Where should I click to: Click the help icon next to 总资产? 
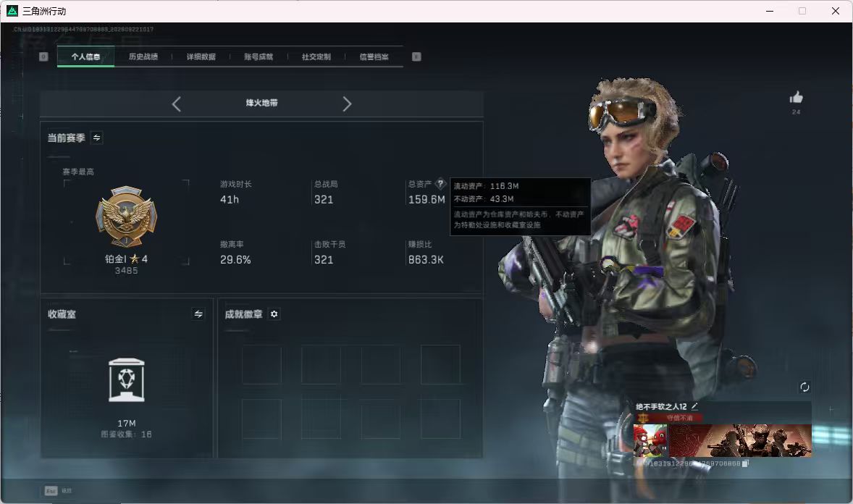pos(440,184)
